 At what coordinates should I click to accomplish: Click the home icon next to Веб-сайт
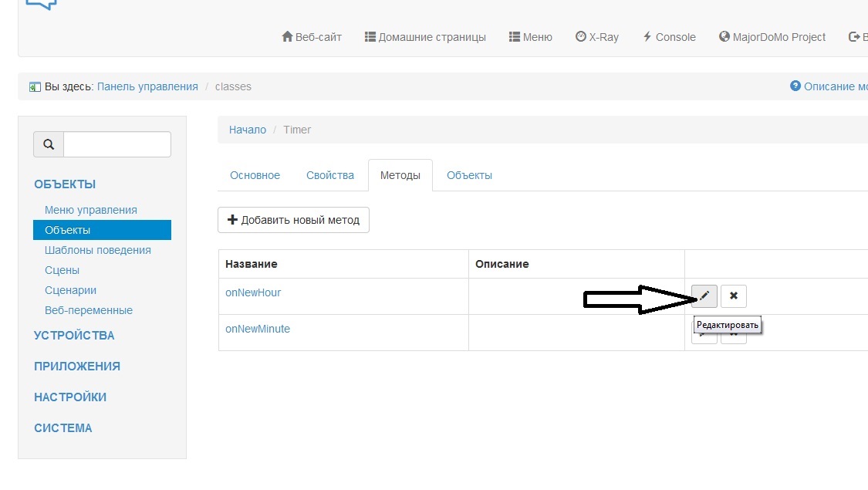(287, 36)
